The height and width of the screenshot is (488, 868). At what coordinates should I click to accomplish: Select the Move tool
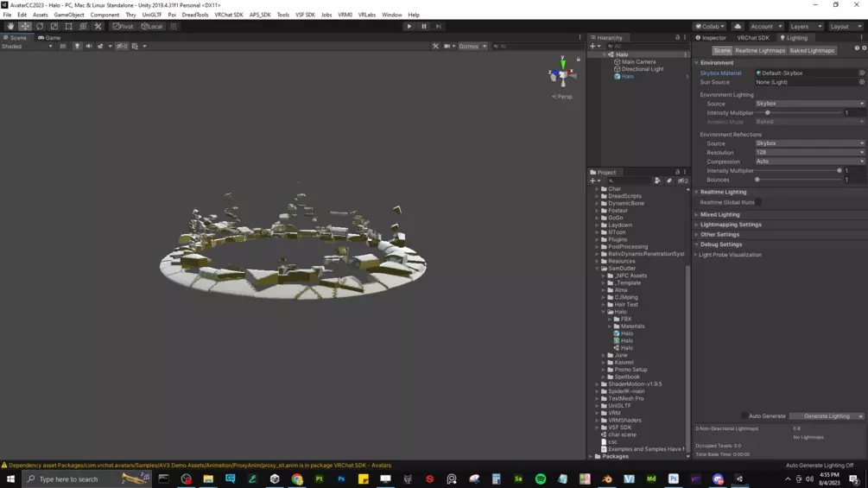[25, 26]
